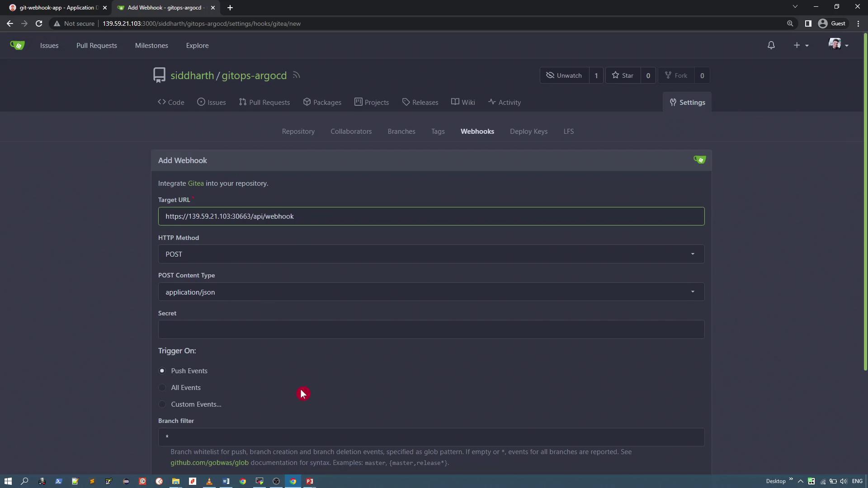Open github.com/gobwas/glob documentation link
Screen dimensions: 868x488
(x=209, y=463)
